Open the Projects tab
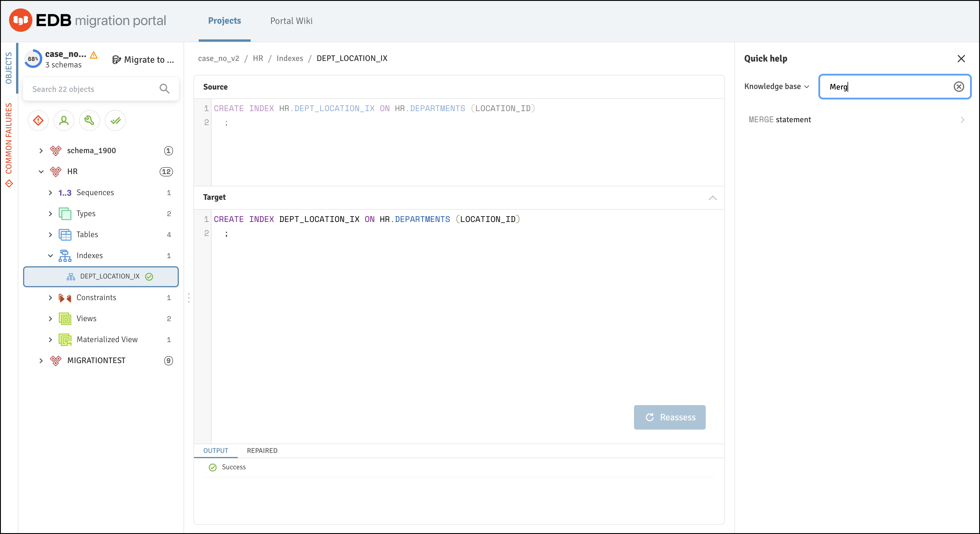The image size is (980, 534). coord(224,21)
